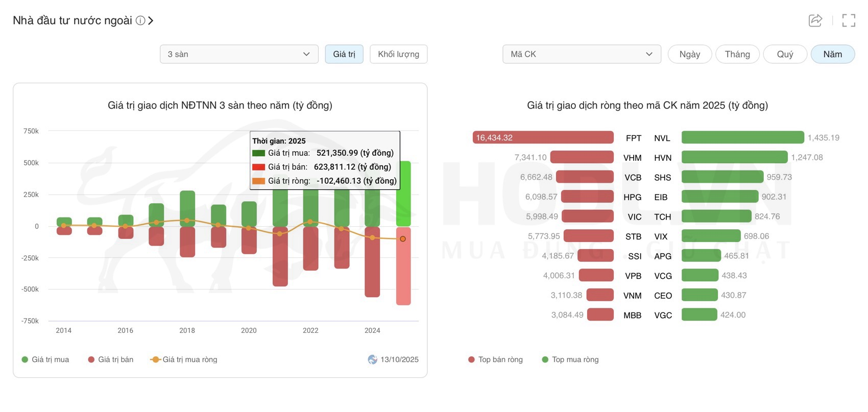Click the globe icon next to 13/10/2025

pyautogui.click(x=372, y=359)
